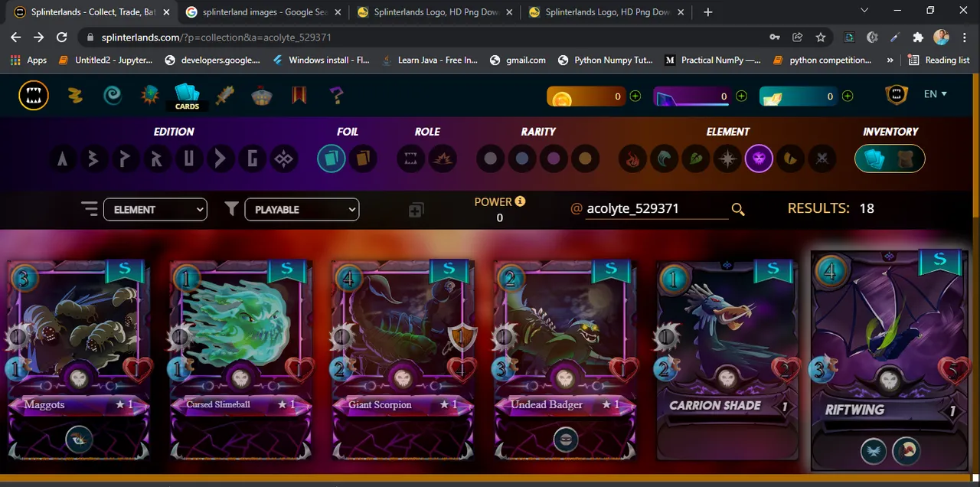980x487 pixels.
Task: Click the Undead Badger ability icon
Action: click(x=566, y=440)
